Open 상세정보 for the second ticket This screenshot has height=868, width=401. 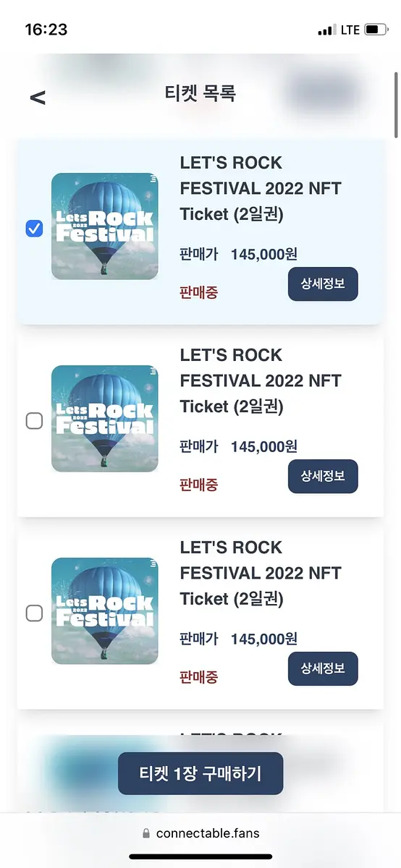[323, 477]
